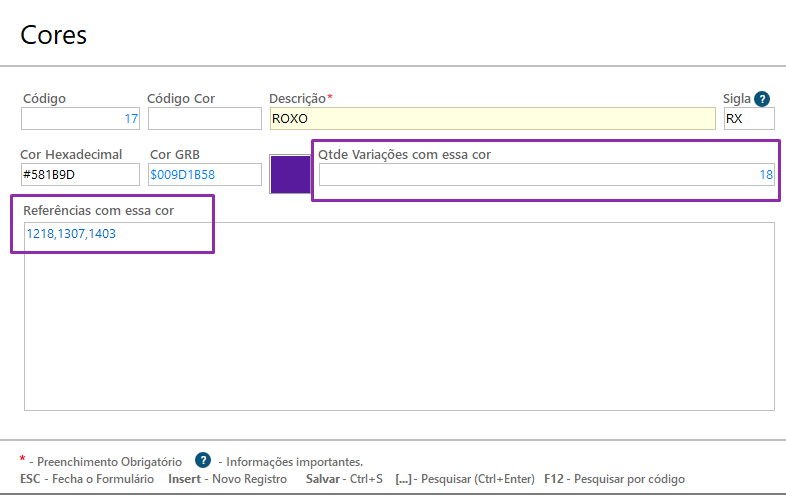Image resolution: width=786 pixels, height=495 pixels.
Task: Click the '[...] - Pesquisar (Ctrl+Enter)' hint
Action: point(465,479)
